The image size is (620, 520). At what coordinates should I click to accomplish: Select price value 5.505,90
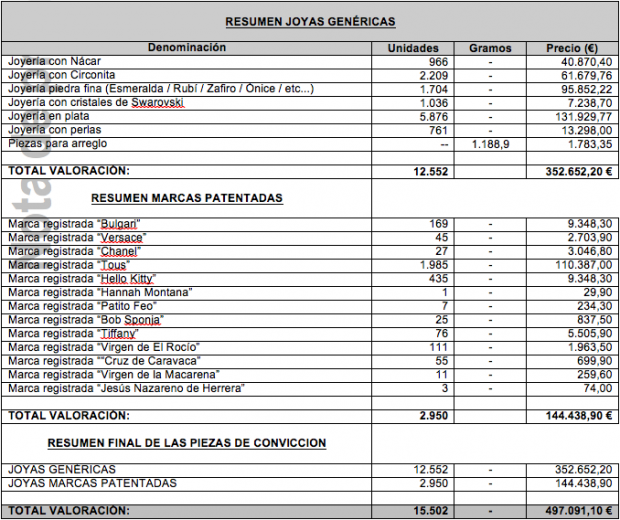(x=590, y=334)
